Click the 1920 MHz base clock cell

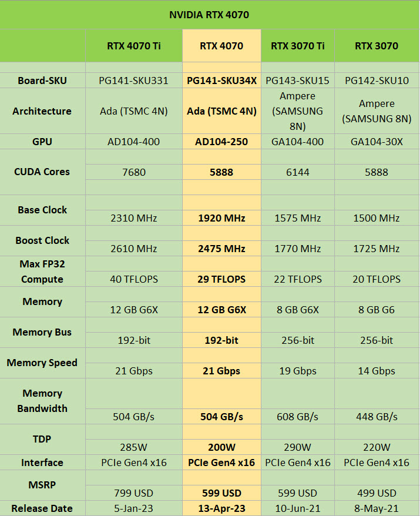pyautogui.click(x=221, y=218)
